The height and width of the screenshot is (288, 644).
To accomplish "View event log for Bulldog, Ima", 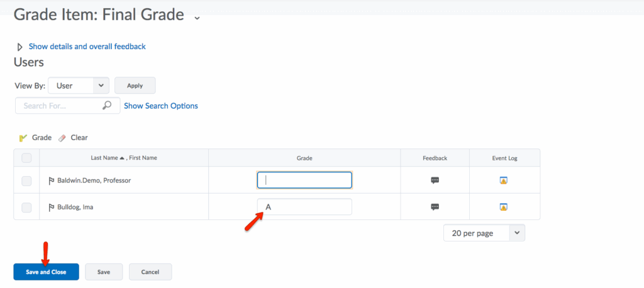I will tap(503, 206).
